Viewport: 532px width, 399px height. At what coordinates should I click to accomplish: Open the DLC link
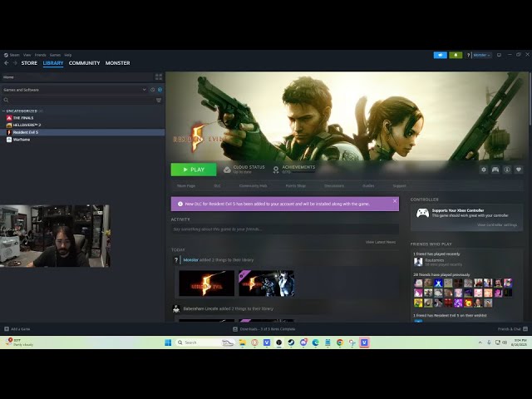tap(217, 186)
